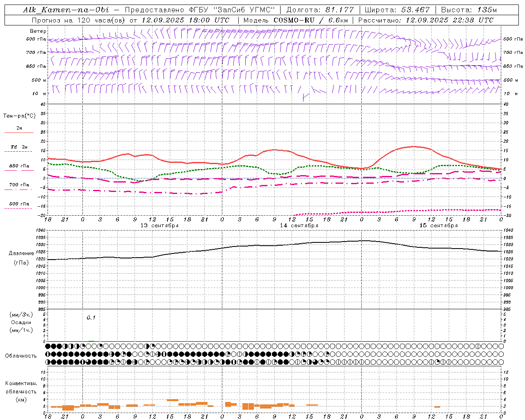Click the (гПа) pressure unit label

coord(21,262)
